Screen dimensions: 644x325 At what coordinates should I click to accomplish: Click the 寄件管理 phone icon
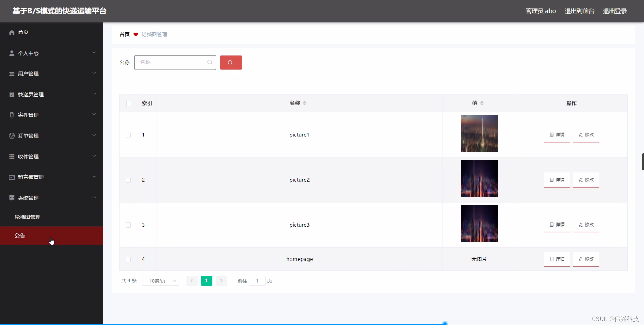[x=11, y=115]
